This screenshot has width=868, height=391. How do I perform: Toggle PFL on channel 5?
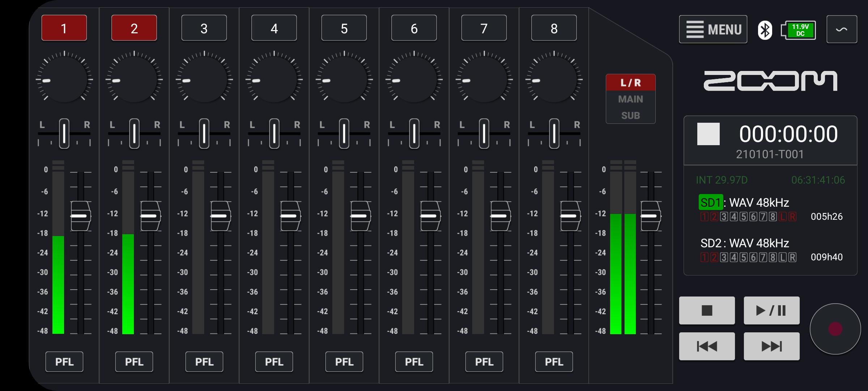[x=344, y=362]
